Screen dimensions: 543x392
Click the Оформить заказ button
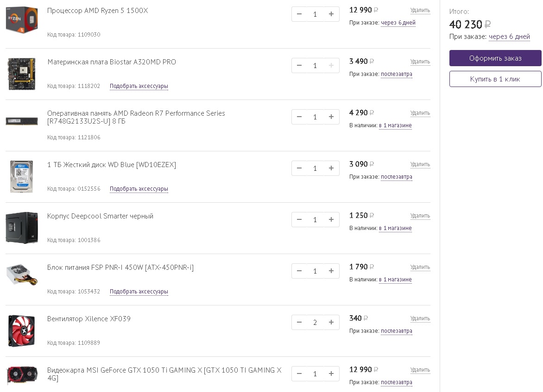tap(495, 58)
